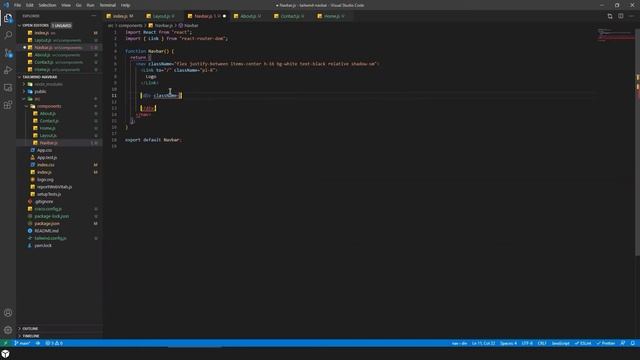The height and width of the screenshot is (360, 640).
Task: Open the Search view in the activity bar
Action: [x=8, y=35]
